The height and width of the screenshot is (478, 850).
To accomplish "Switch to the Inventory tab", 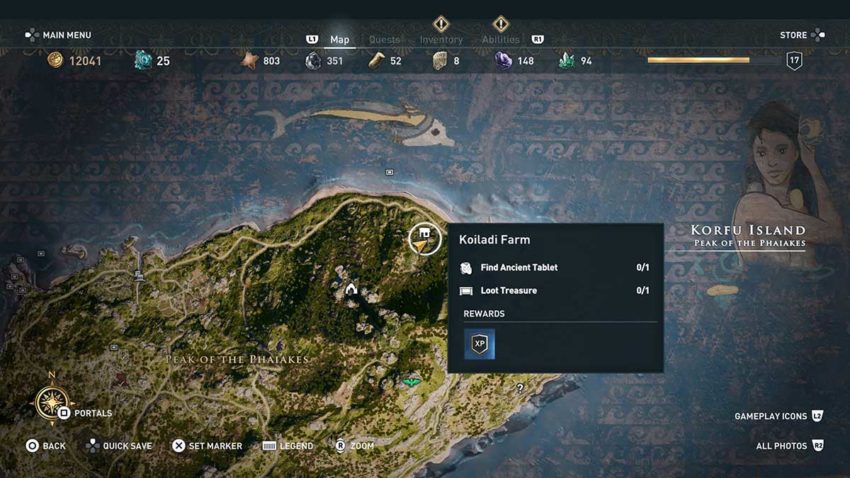I will tap(441, 40).
